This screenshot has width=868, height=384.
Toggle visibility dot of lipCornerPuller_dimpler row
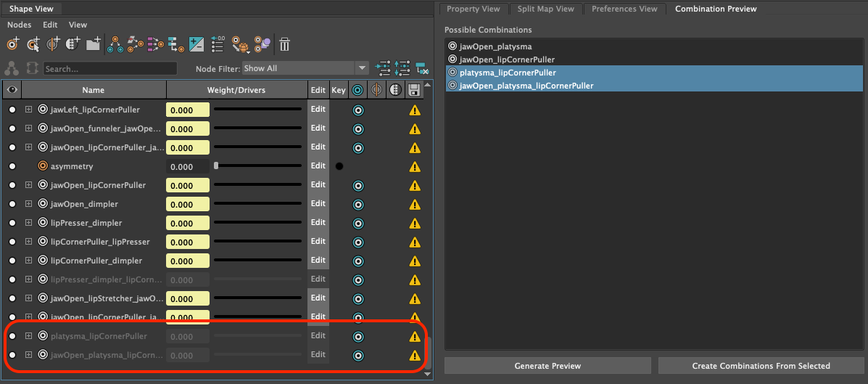[x=12, y=261]
